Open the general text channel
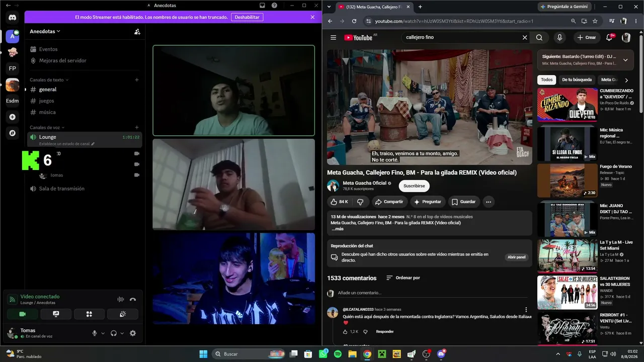644x362 pixels. pyautogui.click(x=84, y=89)
